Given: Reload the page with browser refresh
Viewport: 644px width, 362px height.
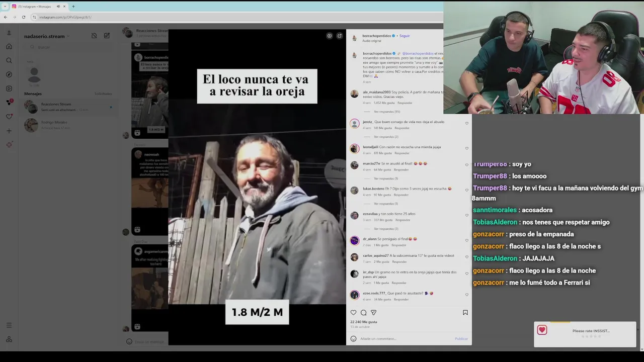Looking at the screenshot, I should 23,17.
